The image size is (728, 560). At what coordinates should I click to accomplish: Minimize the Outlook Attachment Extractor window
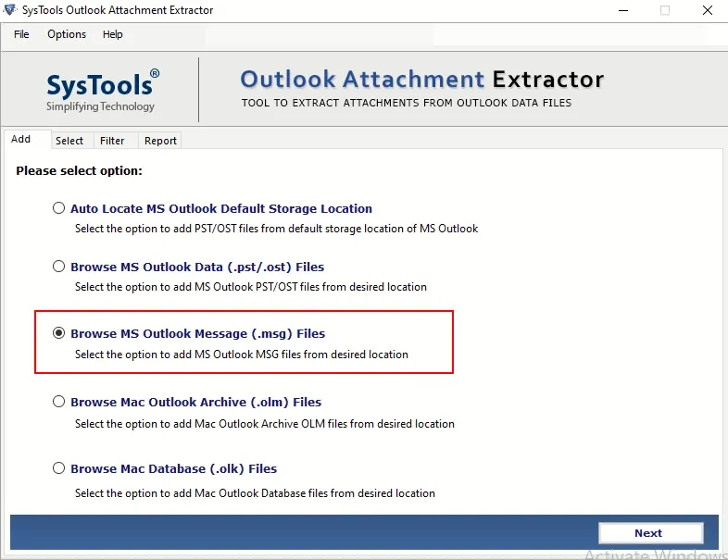point(623,10)
